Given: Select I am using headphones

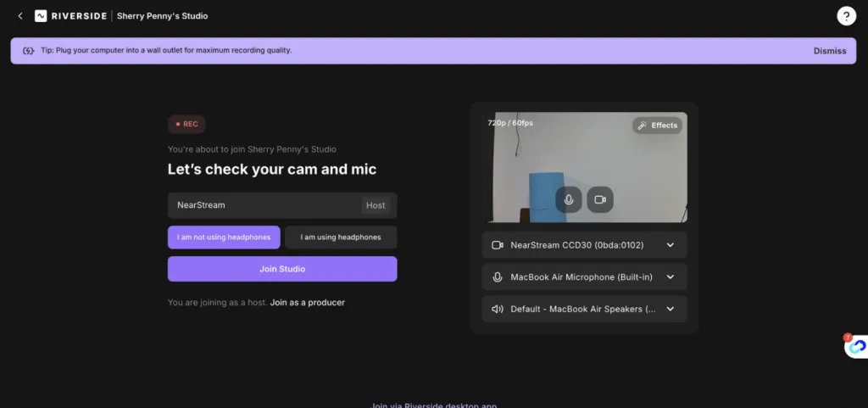Looking at the screenshot, I should point(341,238).
